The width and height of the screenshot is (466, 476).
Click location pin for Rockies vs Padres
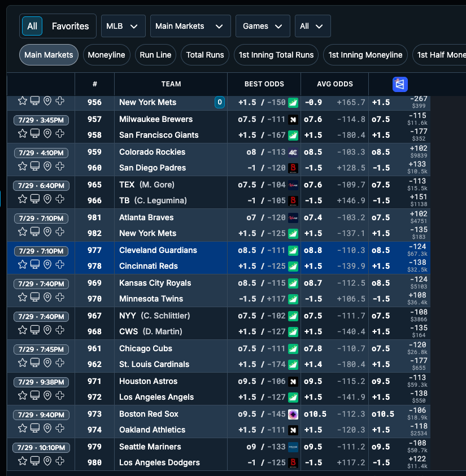click(x=47, y=167)
